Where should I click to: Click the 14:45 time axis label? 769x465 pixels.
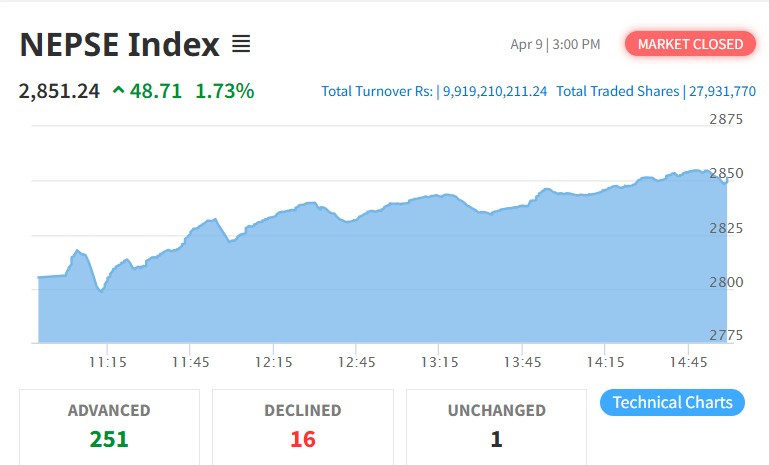coord(689,361)
